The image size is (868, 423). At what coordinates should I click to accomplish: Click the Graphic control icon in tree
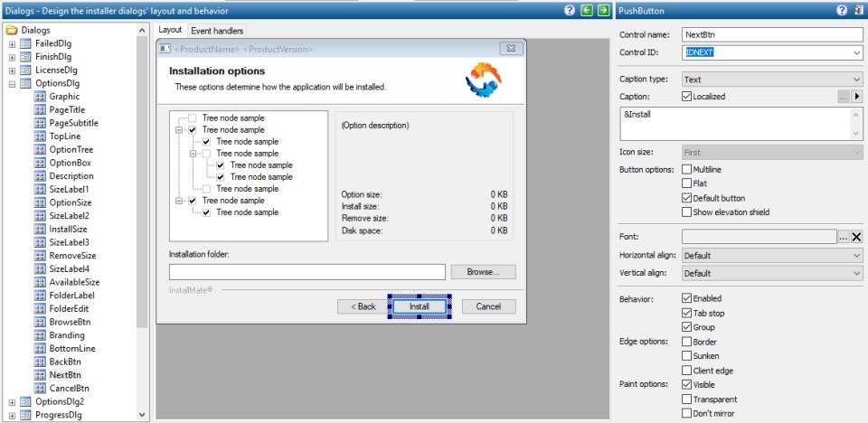40,97
